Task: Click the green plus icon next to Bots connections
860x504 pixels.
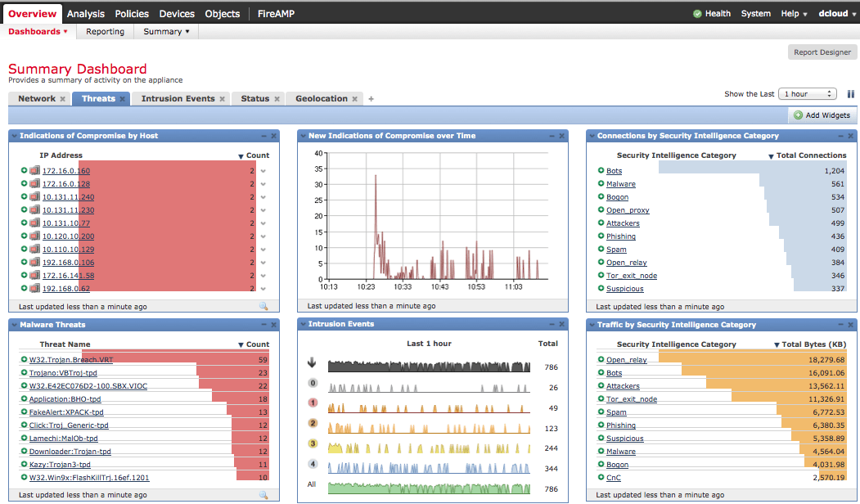Action: (601, 171)
